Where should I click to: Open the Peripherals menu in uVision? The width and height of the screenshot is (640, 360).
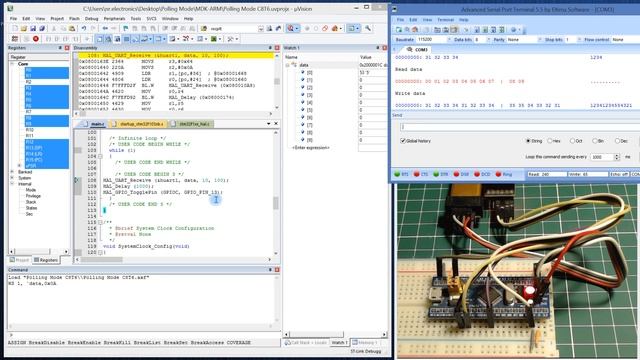tap(114, 19)
